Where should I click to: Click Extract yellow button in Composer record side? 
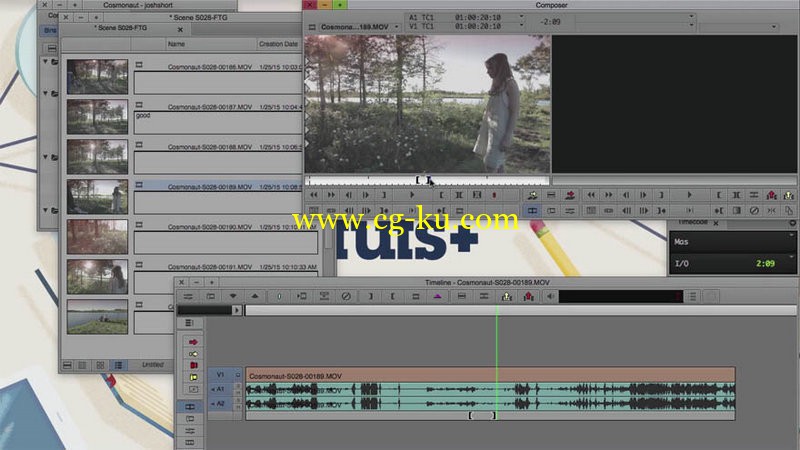[x=789, y=195]
